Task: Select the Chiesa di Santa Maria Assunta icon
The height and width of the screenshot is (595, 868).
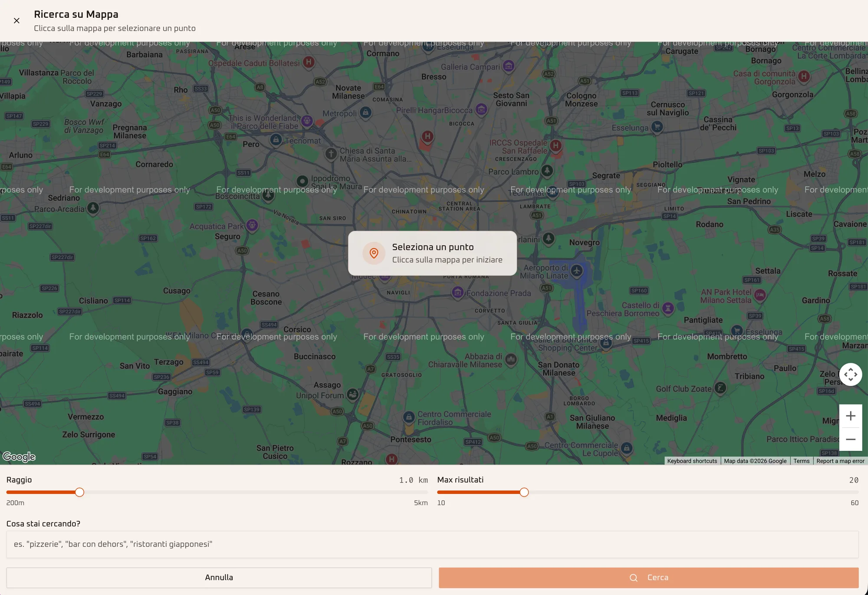Action: pos(331,154)
